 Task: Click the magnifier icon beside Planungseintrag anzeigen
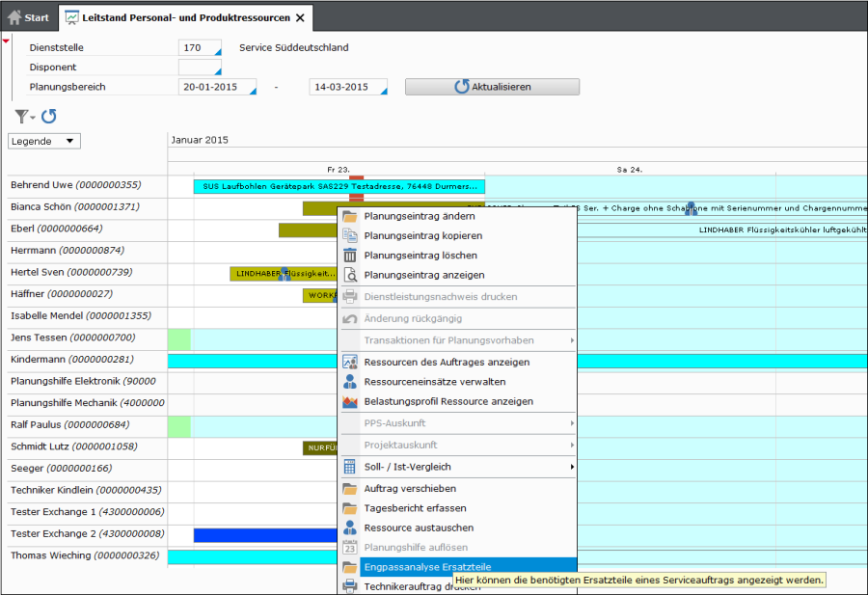[x=350, y=275]
